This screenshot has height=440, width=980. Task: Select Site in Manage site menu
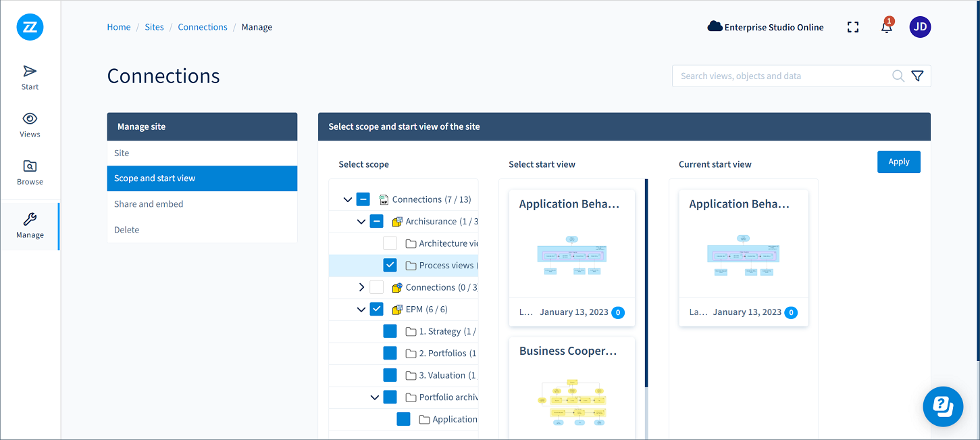pos(122,153)
